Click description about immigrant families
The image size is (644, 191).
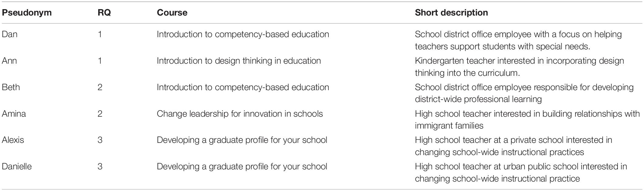click(527, 119)
